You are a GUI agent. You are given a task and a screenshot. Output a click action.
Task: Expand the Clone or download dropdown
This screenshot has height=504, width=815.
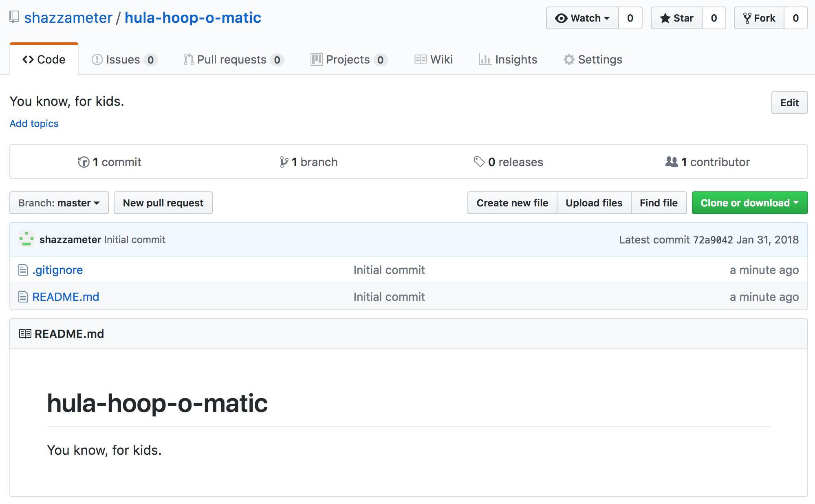click(749, 202)
